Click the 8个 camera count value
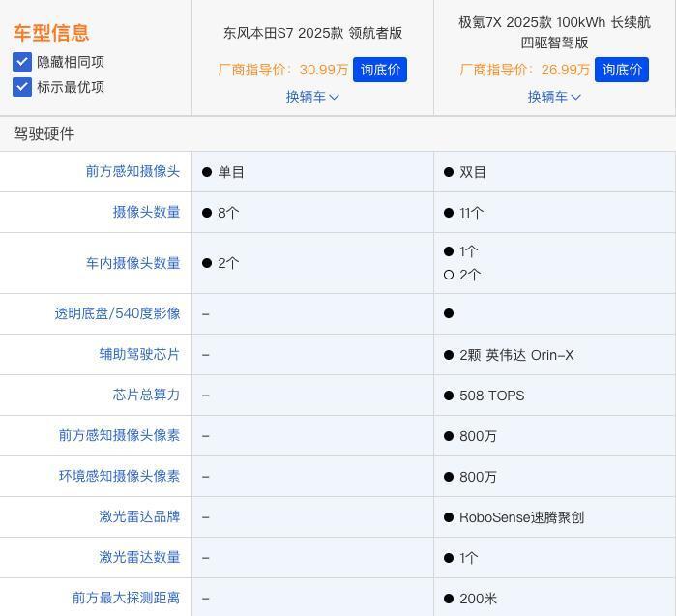The height and width of the screenshot is (616, 676). click(228, 213)
